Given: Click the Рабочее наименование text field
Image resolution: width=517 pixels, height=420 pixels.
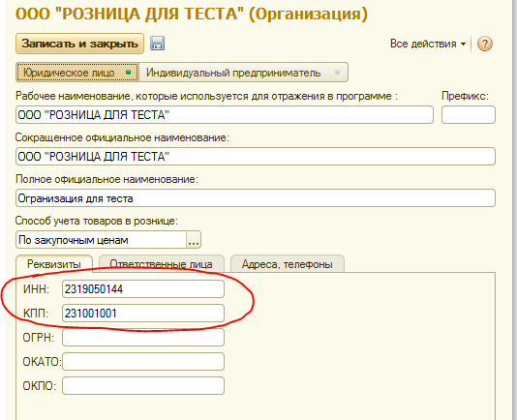Looking at the screenshot, I should (225, 115).
